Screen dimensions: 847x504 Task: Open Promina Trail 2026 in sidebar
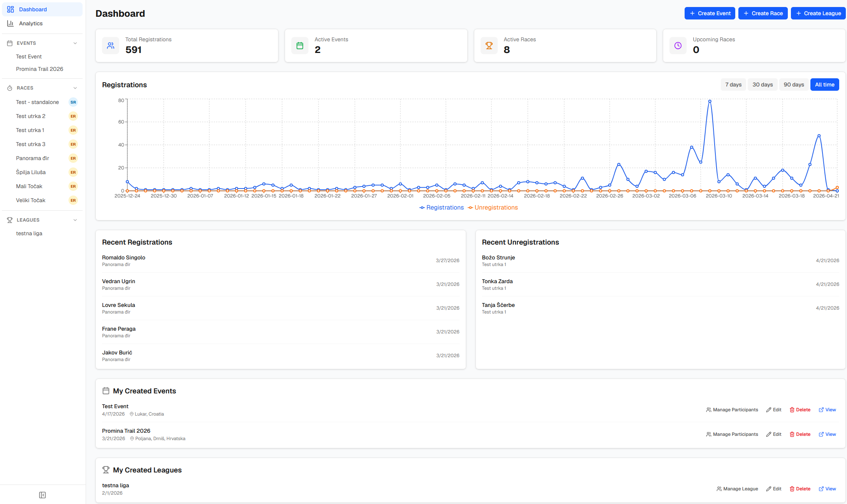pyautogui.click(x=39, y=69)
